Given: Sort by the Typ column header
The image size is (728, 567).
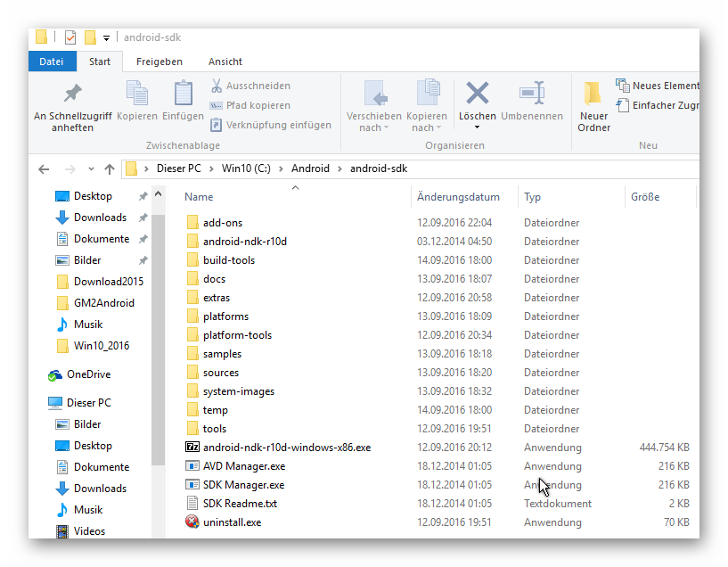Looking at the screenshot, I should [532, 197].
